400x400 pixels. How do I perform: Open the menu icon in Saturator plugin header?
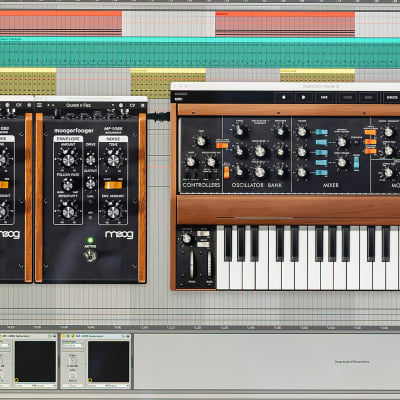(39, 105)
